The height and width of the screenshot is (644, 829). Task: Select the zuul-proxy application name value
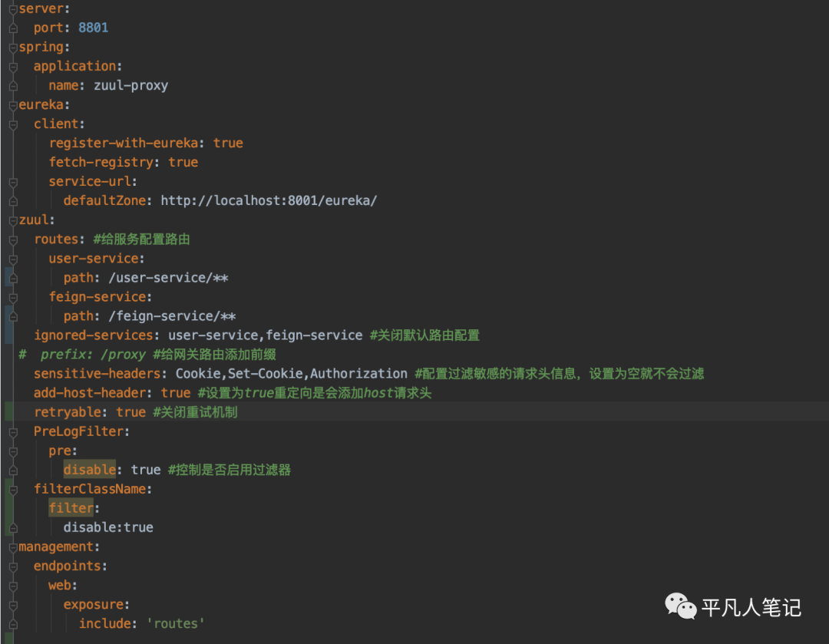point(130,85)
